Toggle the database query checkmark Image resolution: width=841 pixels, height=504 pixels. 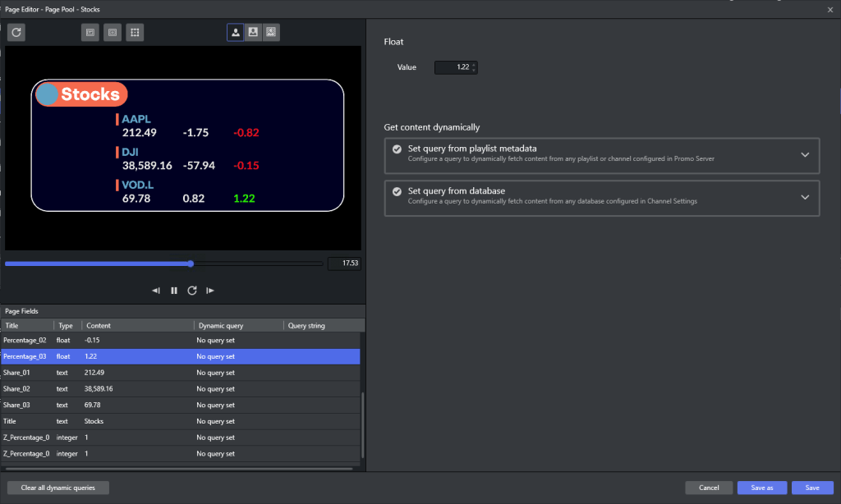pyautogui.click(x=397, y=191)
